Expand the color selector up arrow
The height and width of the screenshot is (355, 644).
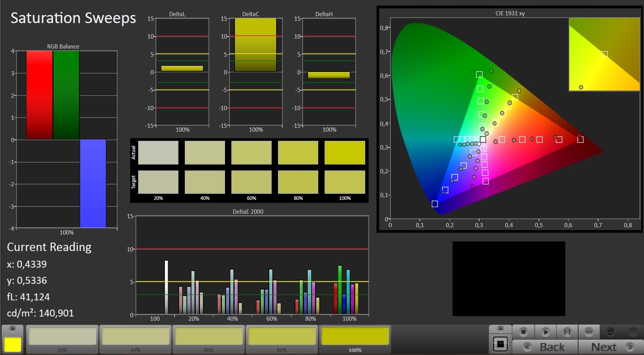(12, 329)
